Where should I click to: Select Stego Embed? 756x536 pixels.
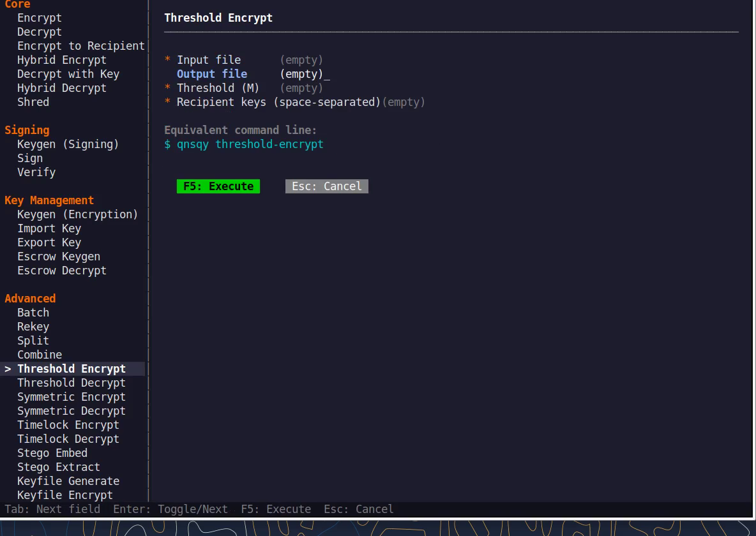(x=52, y=452)
